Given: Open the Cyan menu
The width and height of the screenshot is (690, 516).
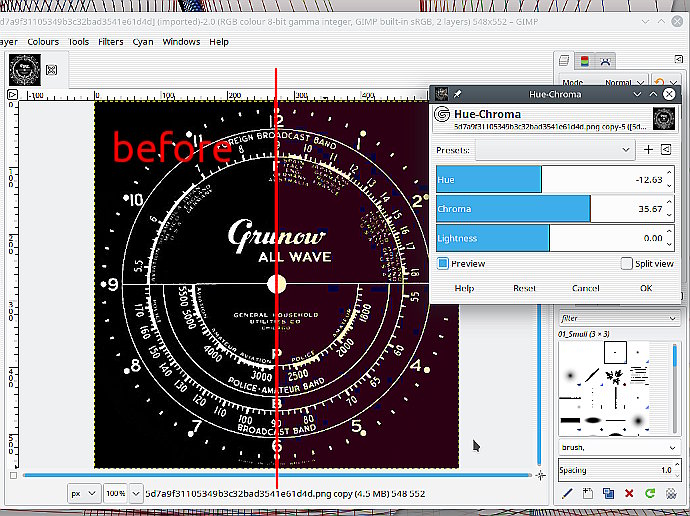Looking at the screenshot, I should click(x=143, y=42).
